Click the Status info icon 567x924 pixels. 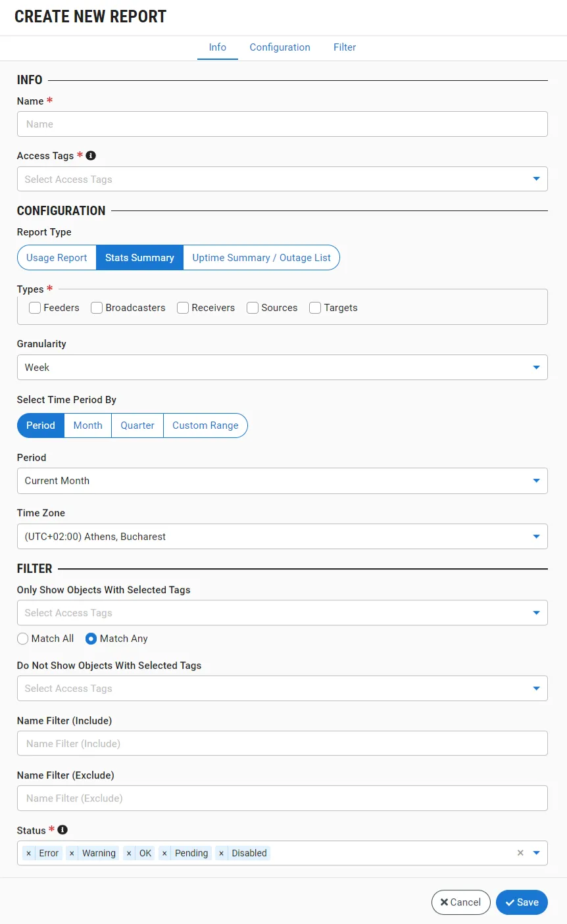62,830
